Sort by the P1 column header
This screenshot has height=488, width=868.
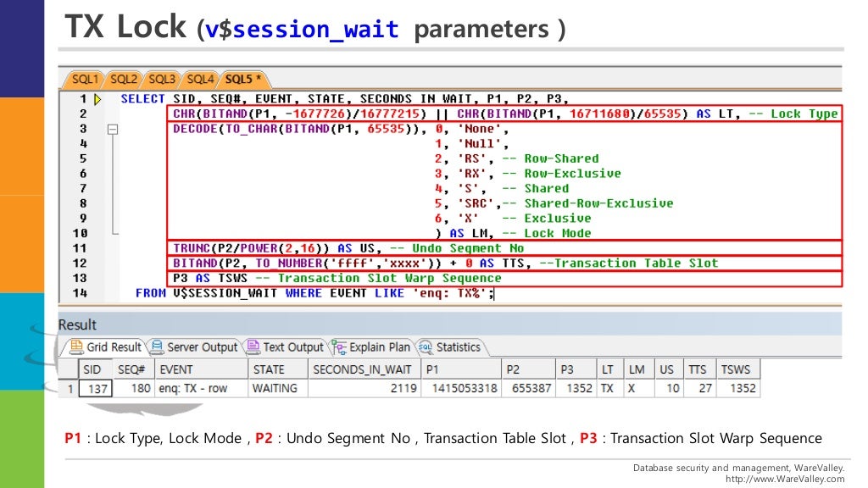pyautogui.click(x=461, y=369)
